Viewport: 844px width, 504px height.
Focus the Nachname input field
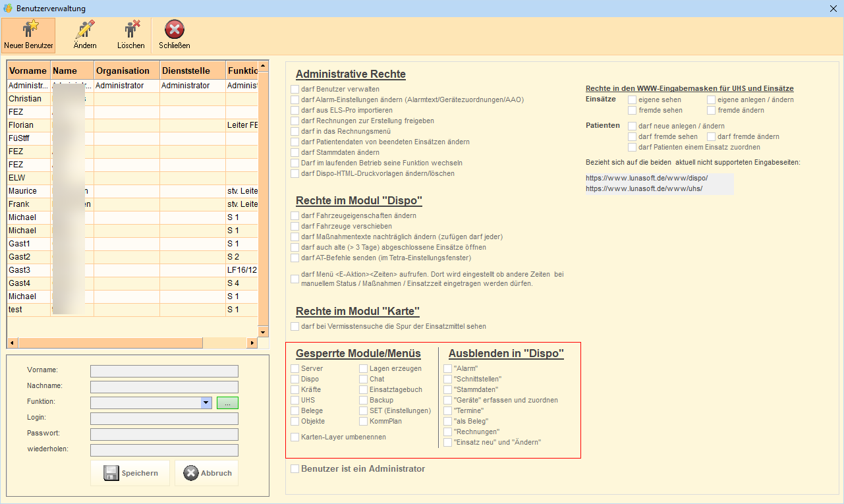164,387
